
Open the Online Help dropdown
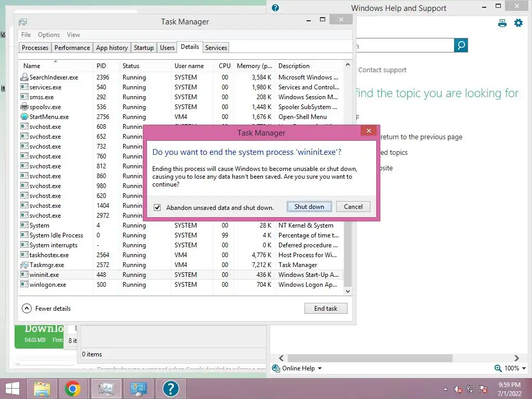point(297,368)
